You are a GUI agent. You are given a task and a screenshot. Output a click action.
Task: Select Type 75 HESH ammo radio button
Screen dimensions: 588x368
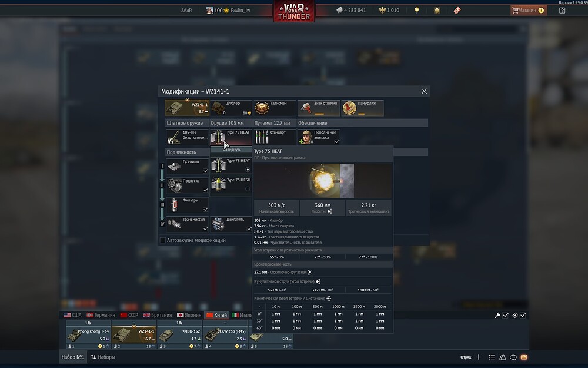tap(248, 189)
